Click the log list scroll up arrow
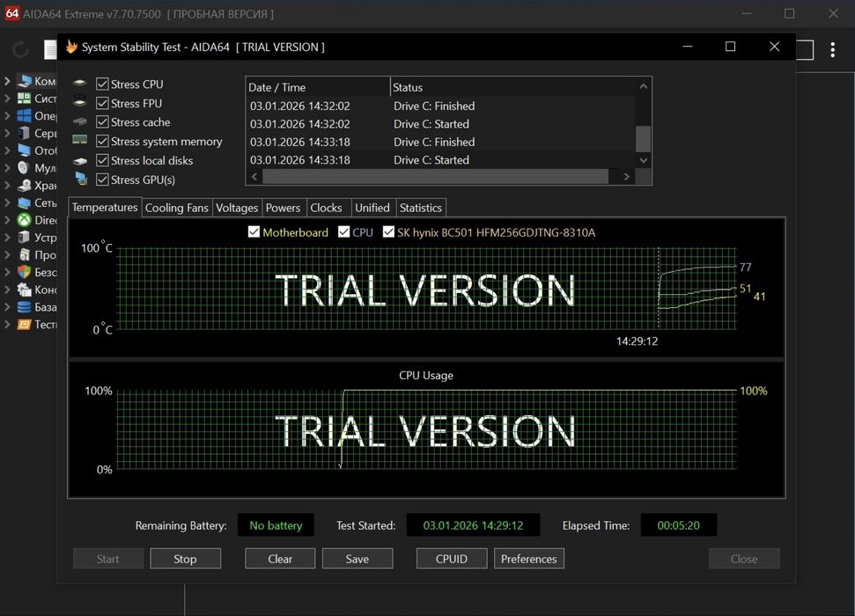 644,86
